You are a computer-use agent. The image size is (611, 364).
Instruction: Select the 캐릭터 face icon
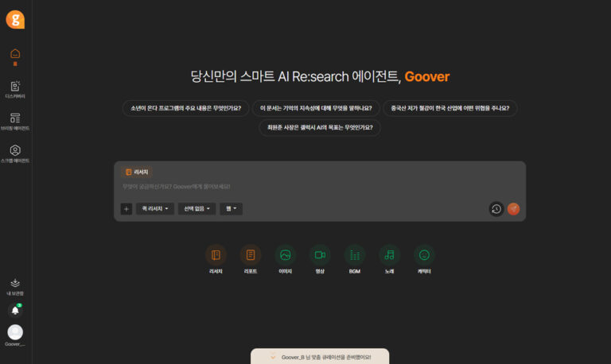pos(424,255)
